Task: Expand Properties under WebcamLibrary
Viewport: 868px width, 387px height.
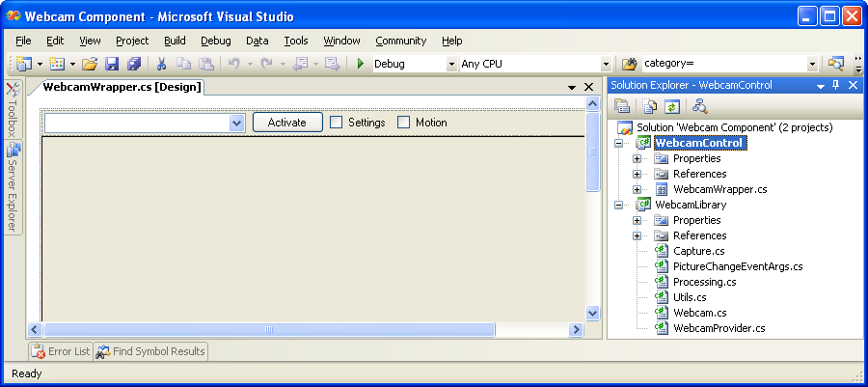Action: pyautogui.click(x=637, y=220)
